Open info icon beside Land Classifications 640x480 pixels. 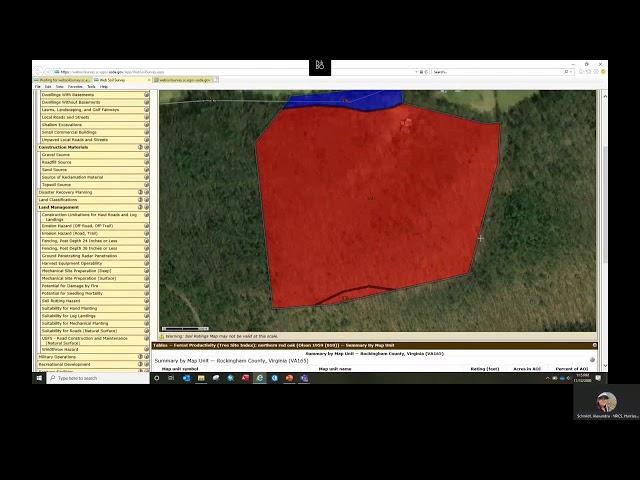(x=140, y=200)
